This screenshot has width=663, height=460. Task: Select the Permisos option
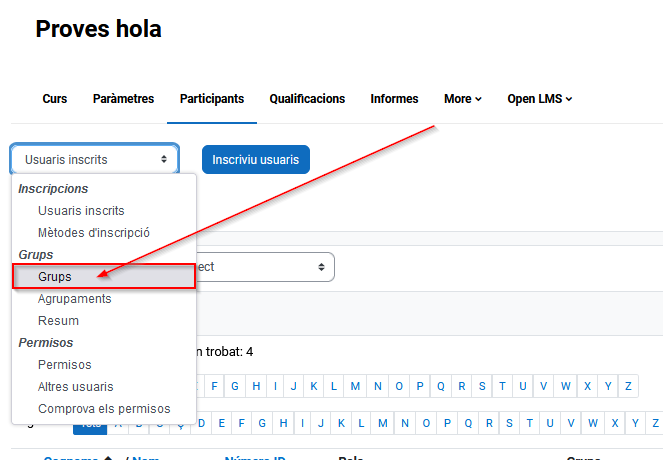coord(64,365)
